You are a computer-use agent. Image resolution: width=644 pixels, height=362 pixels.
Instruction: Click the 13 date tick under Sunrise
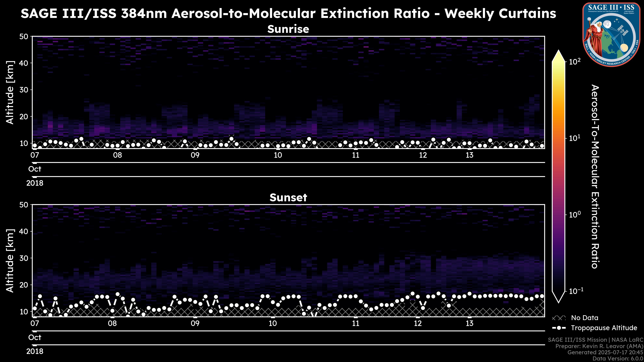coord(470,155)
